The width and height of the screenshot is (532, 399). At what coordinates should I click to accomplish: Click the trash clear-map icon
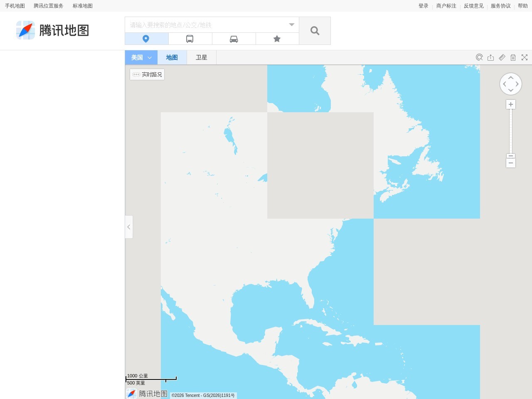[513, 57]
